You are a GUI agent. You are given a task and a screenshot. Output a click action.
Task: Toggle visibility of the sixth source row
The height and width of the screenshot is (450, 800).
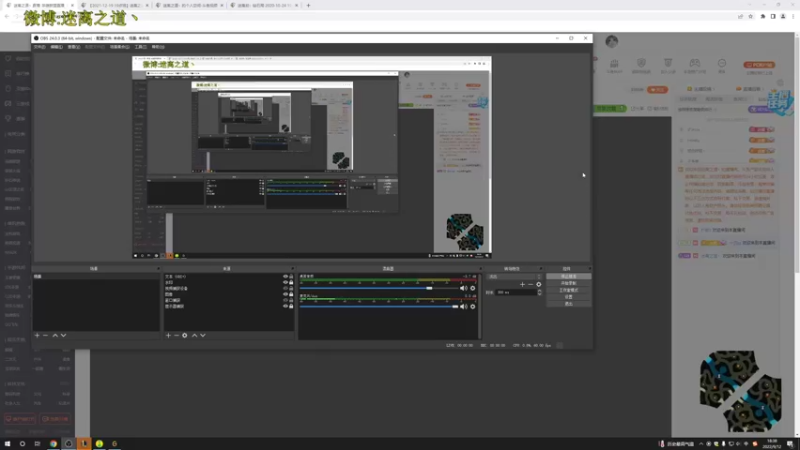(286, 306)
